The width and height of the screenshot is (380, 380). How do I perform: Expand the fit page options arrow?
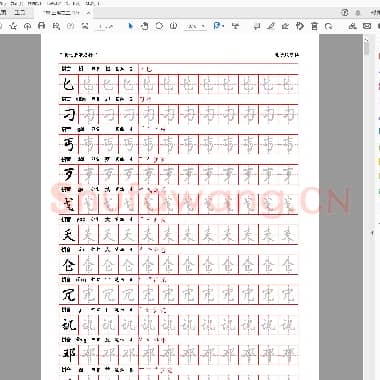223,26
